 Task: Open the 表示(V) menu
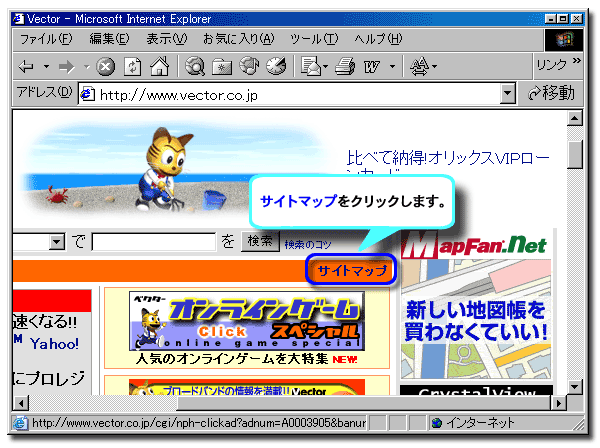tap(167, 39)
